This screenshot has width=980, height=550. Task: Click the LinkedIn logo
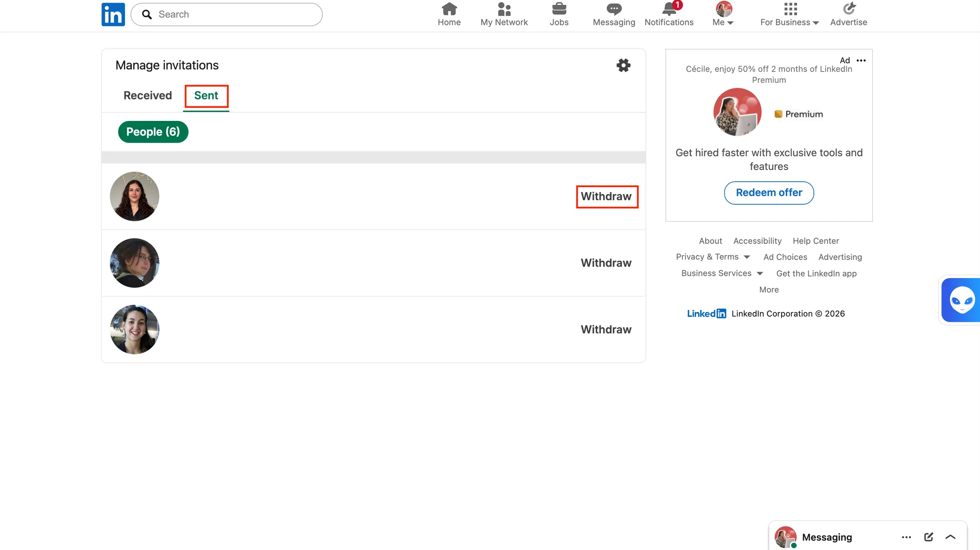click(113, 15)
